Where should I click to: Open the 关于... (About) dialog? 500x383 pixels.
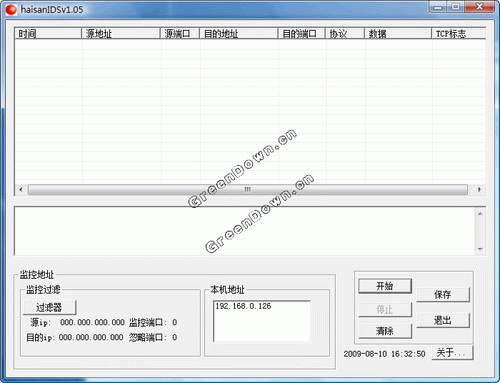pos(452,353)
